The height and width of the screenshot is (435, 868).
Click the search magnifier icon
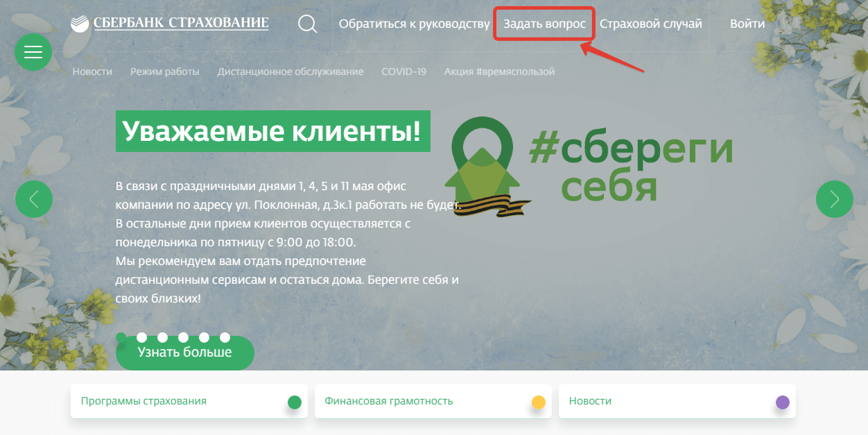(308, 24)
